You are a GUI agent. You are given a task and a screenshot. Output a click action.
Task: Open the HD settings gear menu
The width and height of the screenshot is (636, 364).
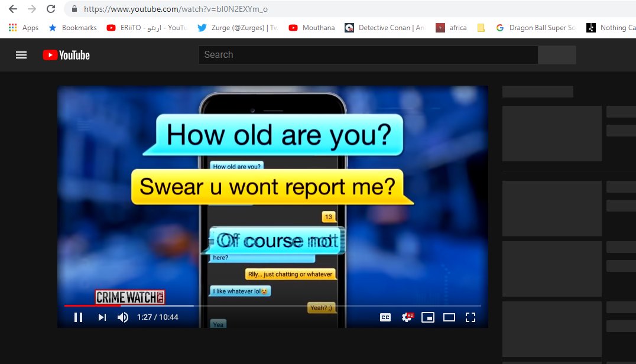point(407,317)
